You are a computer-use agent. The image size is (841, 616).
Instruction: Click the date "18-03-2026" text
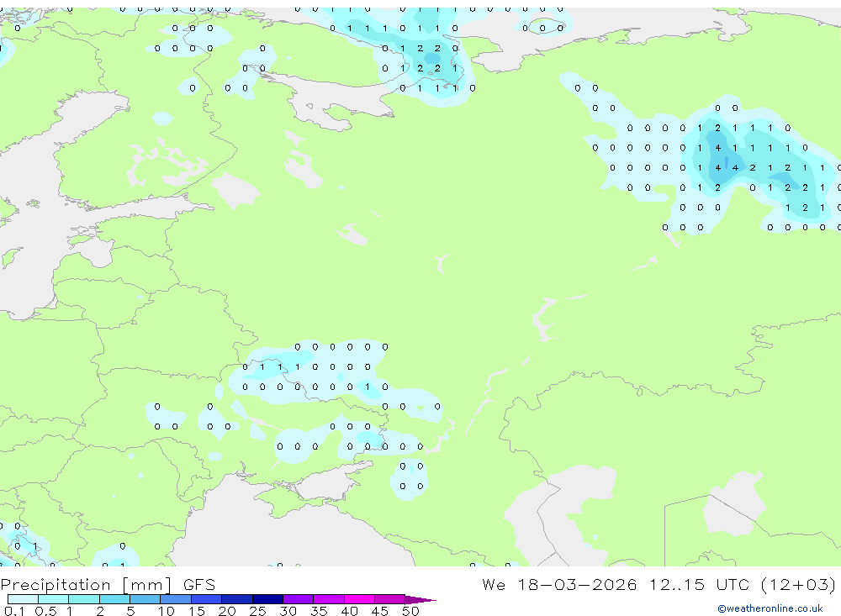pos(577,584)
